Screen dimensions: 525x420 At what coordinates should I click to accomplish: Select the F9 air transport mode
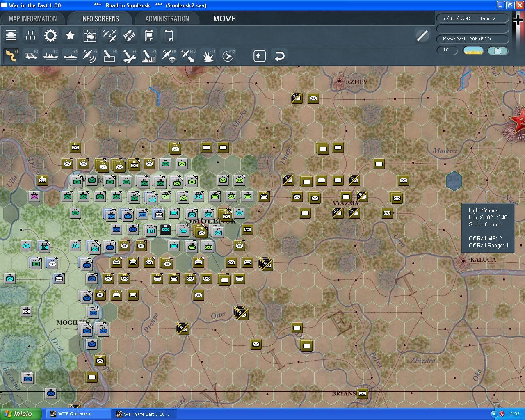[169, 56]
